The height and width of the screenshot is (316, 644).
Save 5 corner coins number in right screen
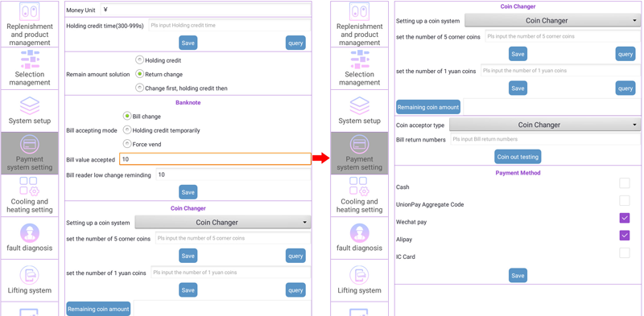tap(518, 54)
